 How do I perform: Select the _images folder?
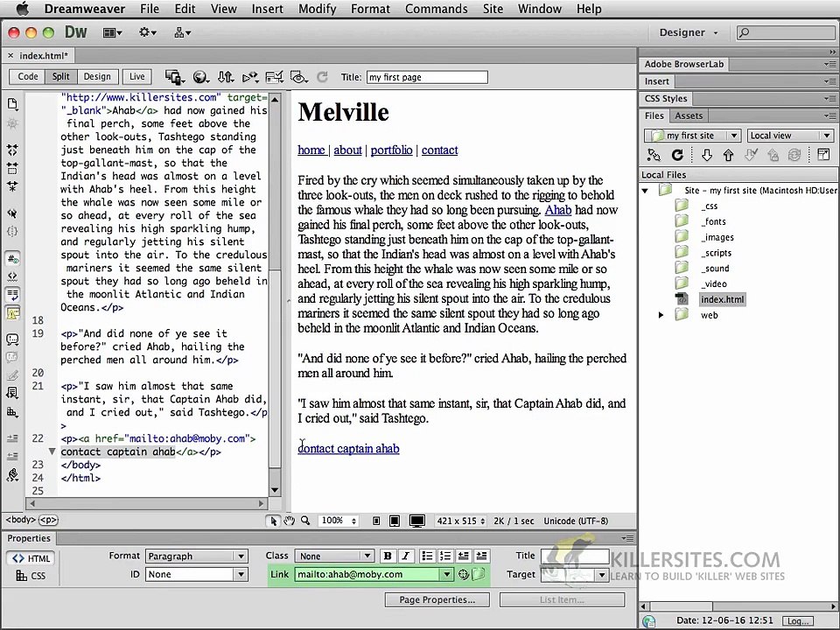pos(717,237)
